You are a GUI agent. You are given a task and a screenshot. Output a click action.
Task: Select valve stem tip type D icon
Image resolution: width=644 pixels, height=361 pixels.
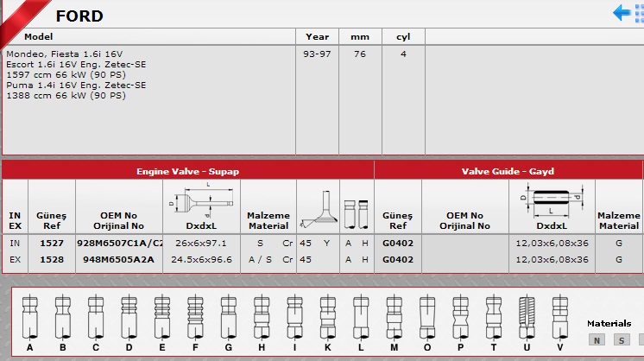[x=129, y=317]
